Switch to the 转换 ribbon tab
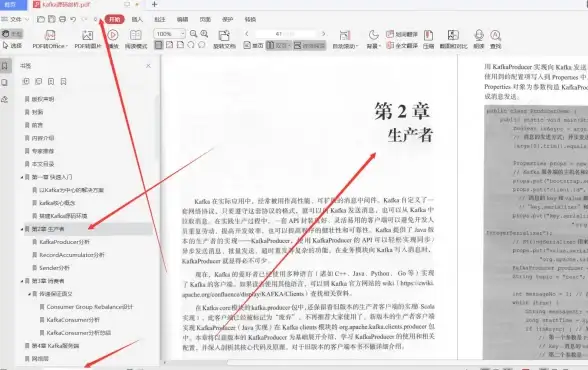Image resolution: width=588 pixels, height=370 pixels. 250,19
